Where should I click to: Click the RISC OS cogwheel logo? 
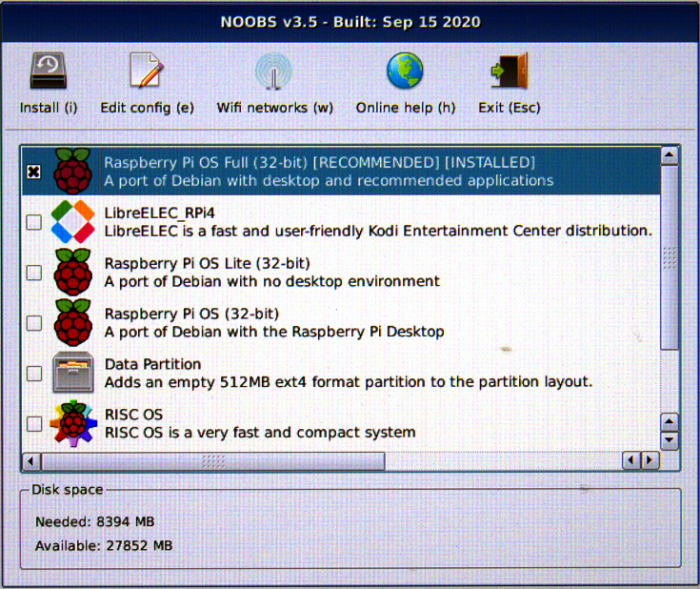tap(73, 423)
